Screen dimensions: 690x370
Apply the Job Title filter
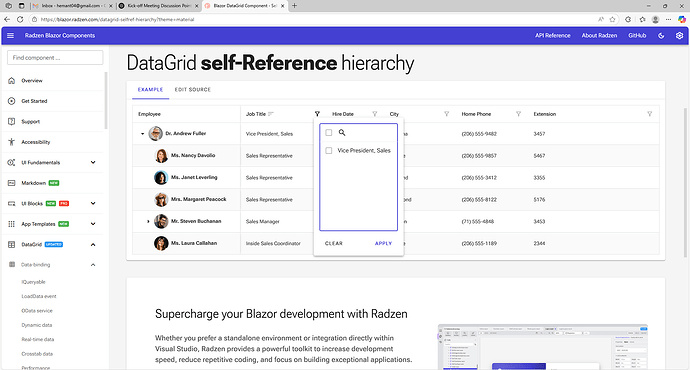pos(383,243)
